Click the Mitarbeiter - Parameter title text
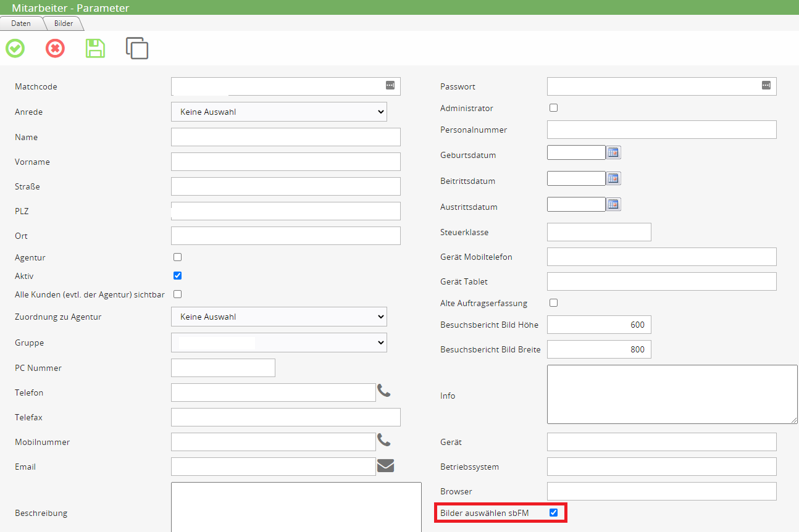The height and width of the screenshot is (532, 799). click(x=70, y=8)
